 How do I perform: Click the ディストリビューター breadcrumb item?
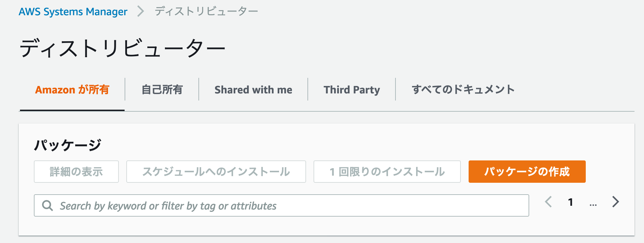pyautogui.click(x=207, y=12)
